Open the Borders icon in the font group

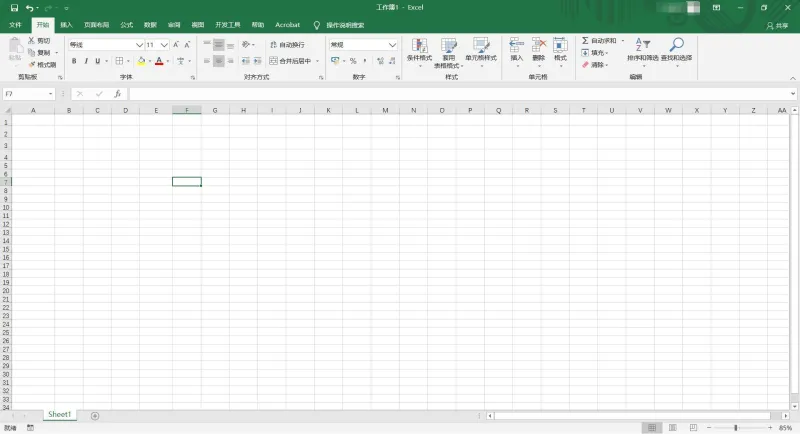click(x=119, y=61)
